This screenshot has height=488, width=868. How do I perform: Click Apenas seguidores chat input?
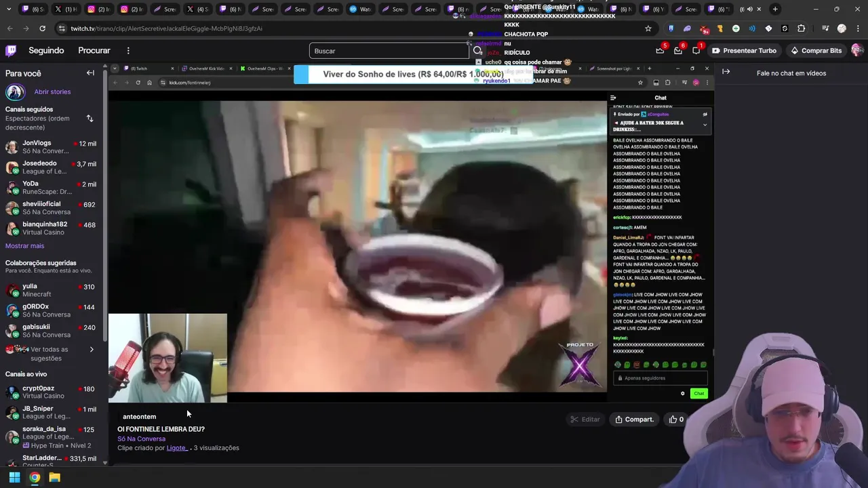(x=660, y=378)
